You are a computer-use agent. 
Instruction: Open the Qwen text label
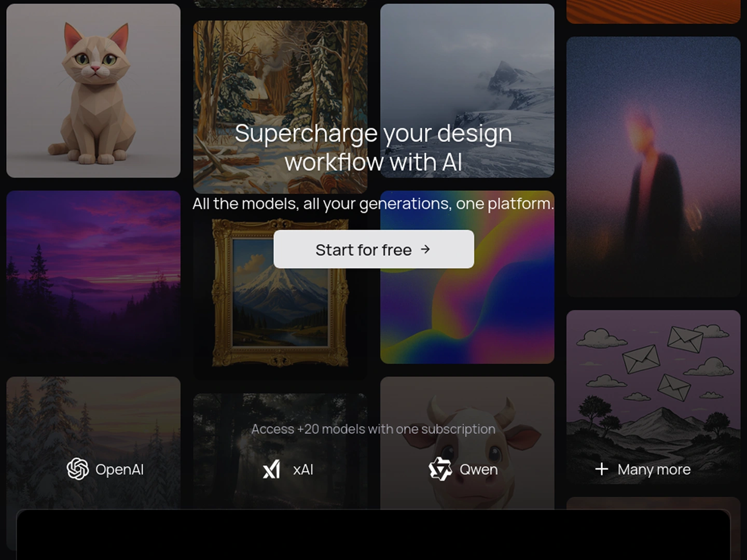[x=478, y=469]
